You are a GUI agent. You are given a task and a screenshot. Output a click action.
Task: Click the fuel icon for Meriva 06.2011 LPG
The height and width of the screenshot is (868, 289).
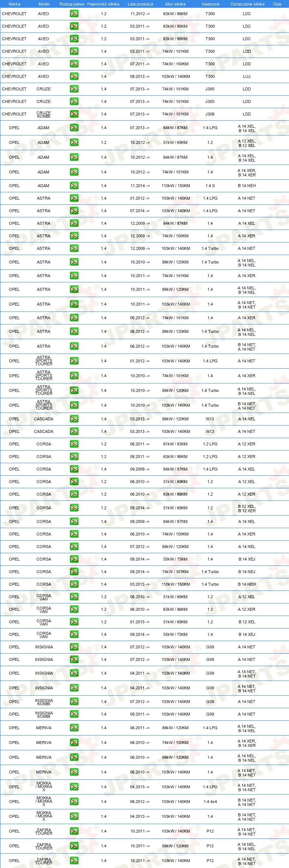point(74,728)
